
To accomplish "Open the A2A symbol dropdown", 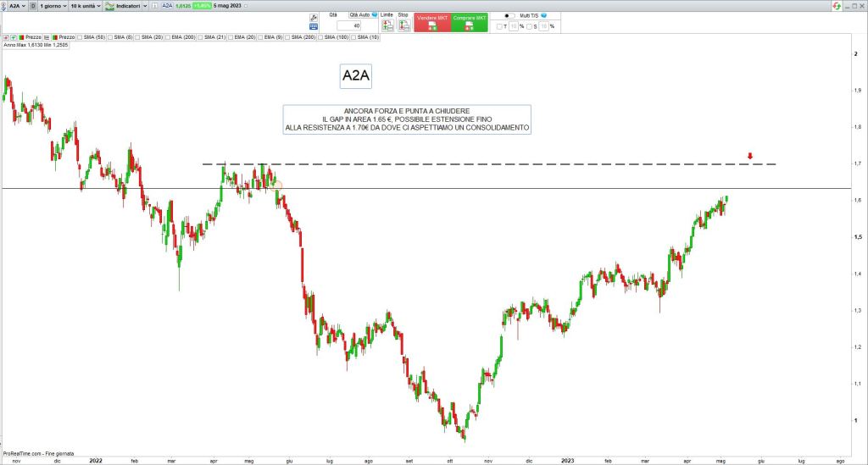I will pyautogui.click(x=17, y=6).
